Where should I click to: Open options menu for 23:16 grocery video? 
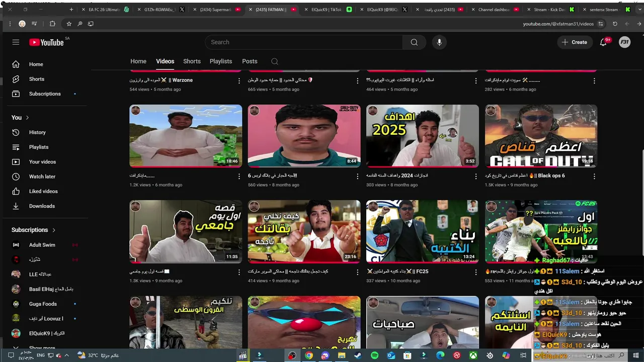click(358, 272)
